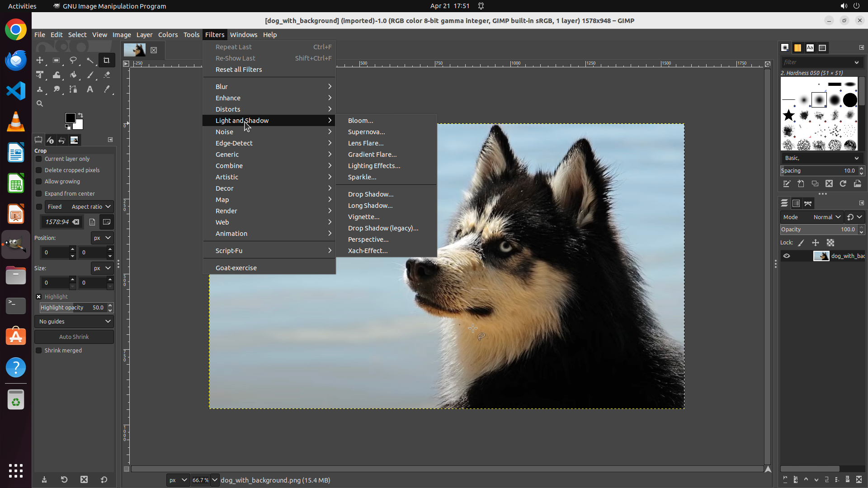Open the No guides dropdown
The height and width of the screenshot is (488, 868).
coord(74,322)
